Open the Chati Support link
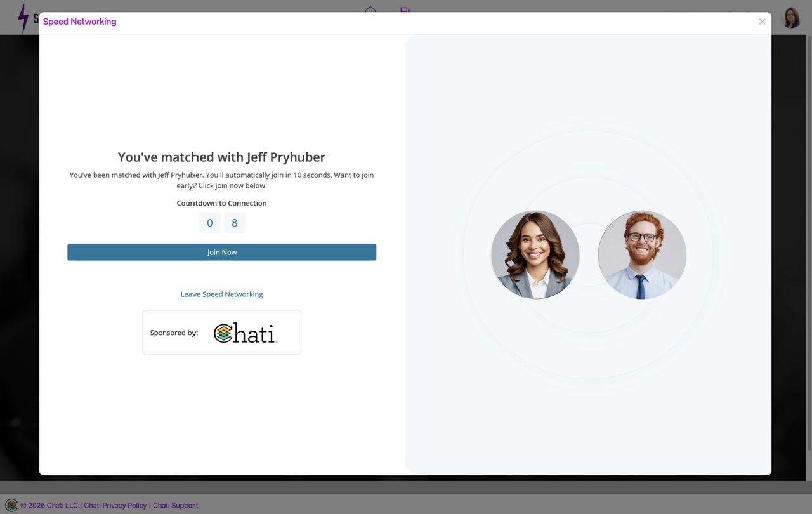 [176, 506]
